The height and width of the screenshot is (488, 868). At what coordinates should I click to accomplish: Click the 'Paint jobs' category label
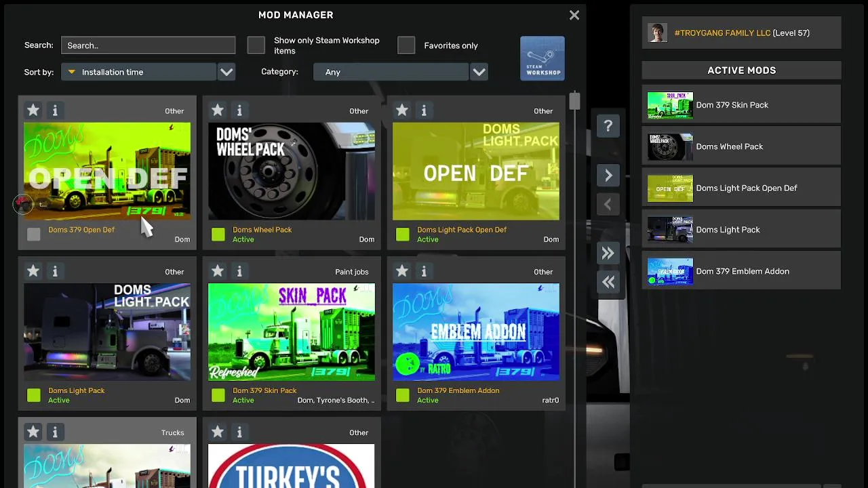[352, 272]
